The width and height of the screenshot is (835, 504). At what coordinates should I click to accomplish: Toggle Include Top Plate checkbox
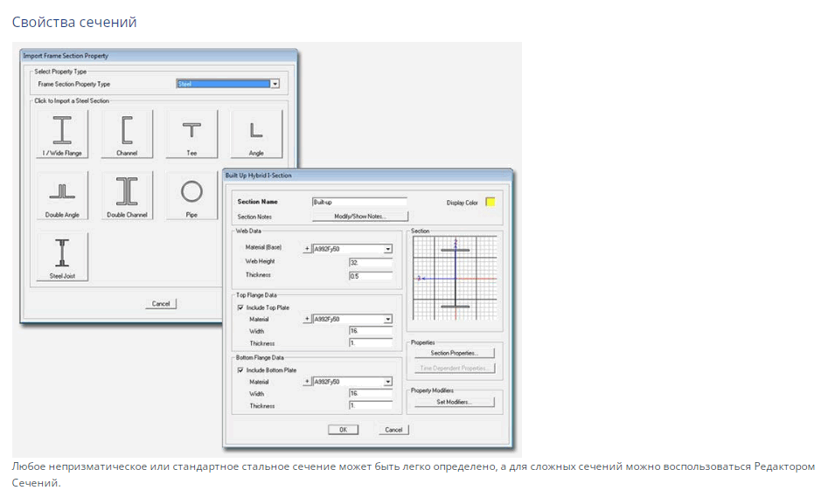(240, 307)
